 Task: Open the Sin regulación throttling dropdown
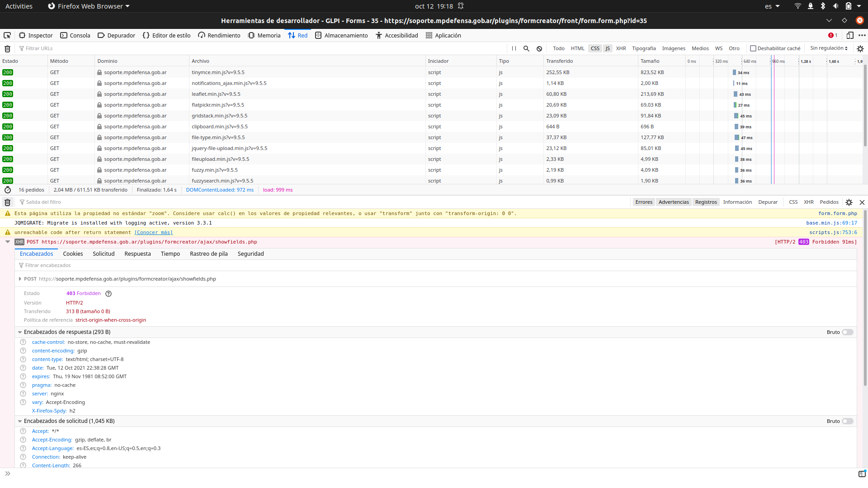click(x=828, y=48)
